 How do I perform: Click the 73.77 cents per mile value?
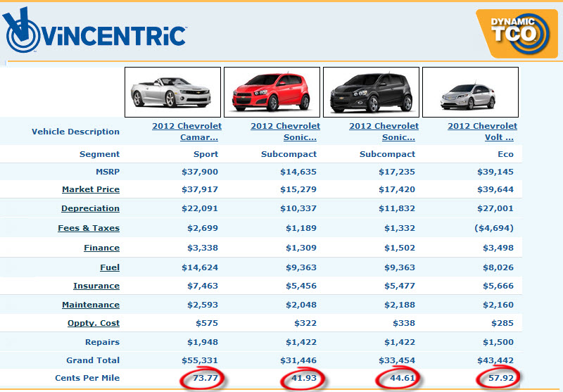205,378
